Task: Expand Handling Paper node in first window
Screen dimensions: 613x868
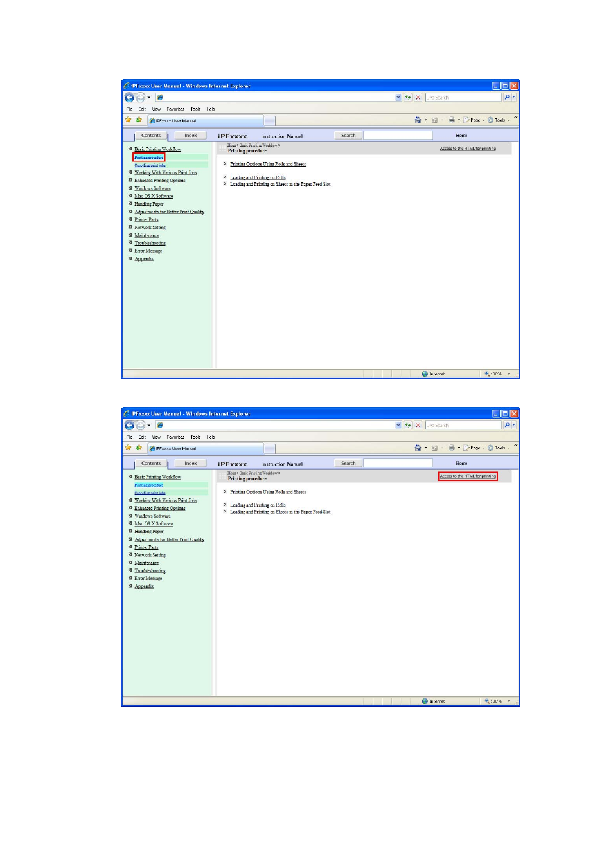Action: pyautogui.click(x=130, y=204)
